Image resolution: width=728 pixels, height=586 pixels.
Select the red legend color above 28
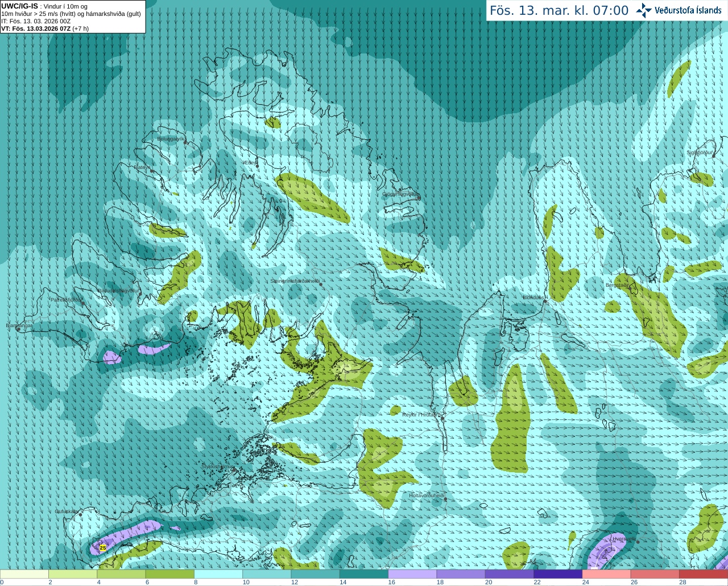pyautogui.click(x=704, y=574)
